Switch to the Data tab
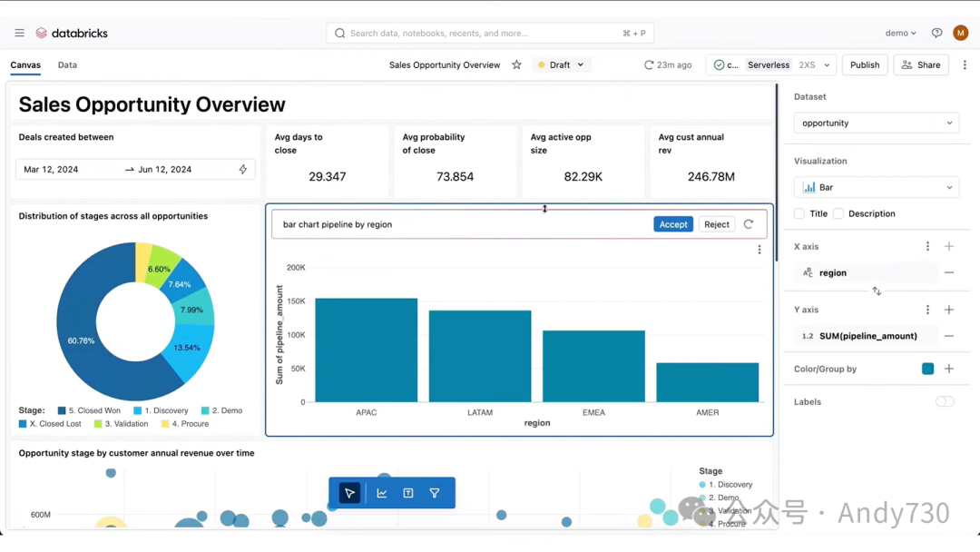 [67, 65]
